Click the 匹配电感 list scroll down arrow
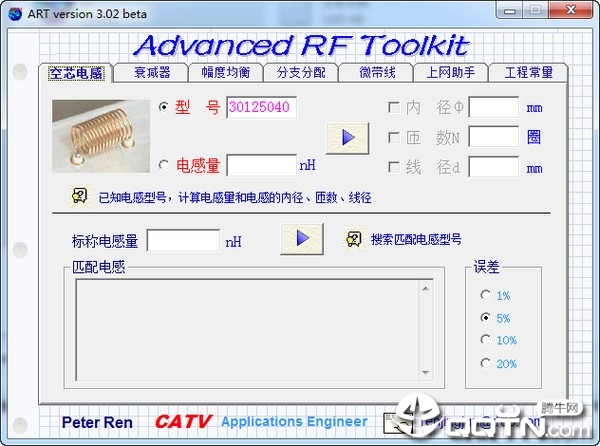 click(x=426, y=372)
